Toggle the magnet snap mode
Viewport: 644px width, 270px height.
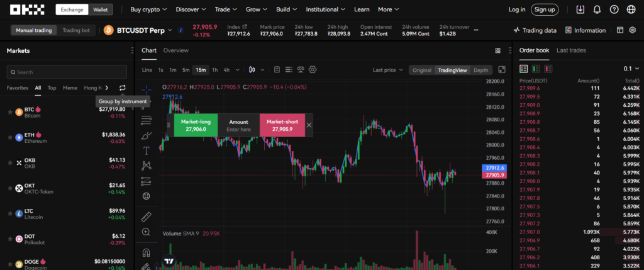(x=146, y=252)
